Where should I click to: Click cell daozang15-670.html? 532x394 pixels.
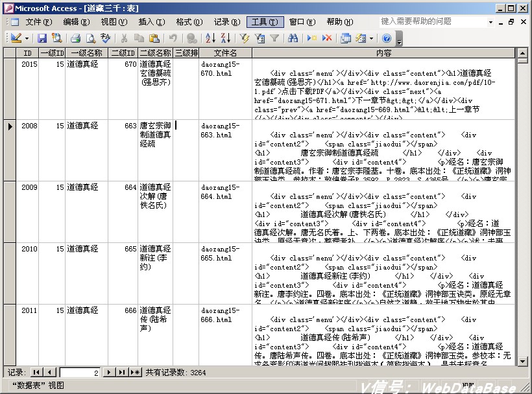[225, 89]
